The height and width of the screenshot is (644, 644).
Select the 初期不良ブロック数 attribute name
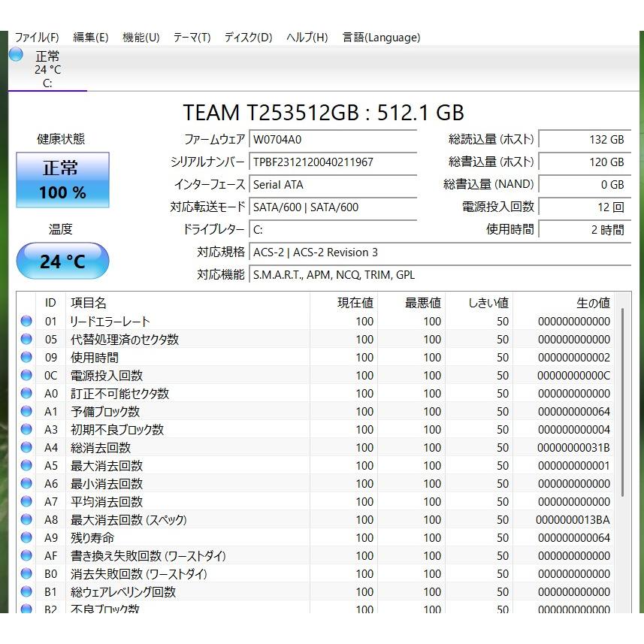coord(117,430)
